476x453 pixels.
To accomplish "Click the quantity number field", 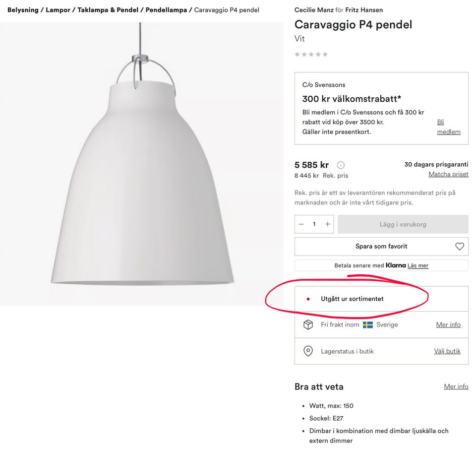I will tap(314, 224).
